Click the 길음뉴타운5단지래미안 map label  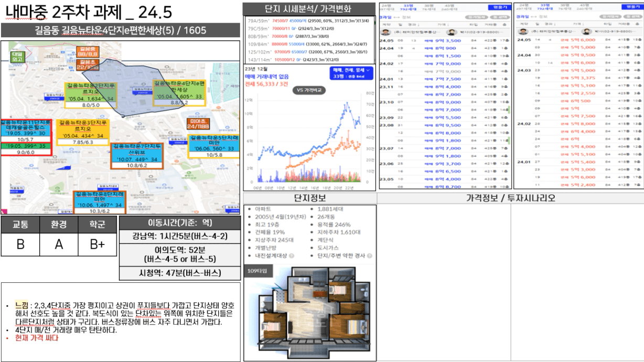tap(215, 146)
